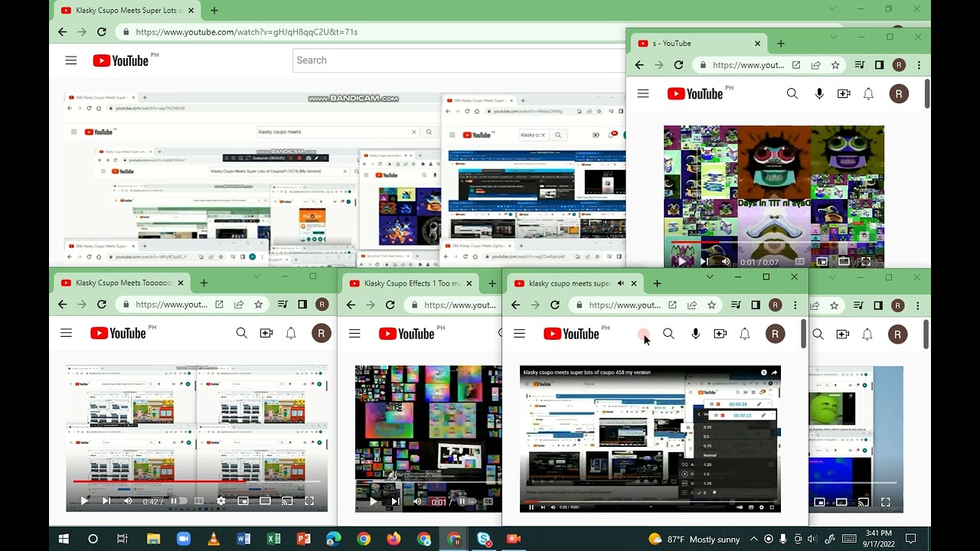Switch to the 's - YouTube' tab

pyautogui.click(x=699, y=44)
